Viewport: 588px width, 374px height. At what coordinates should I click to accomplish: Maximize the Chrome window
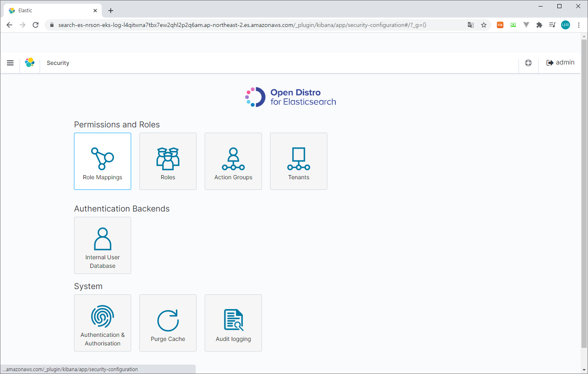(x=559, y=6)
